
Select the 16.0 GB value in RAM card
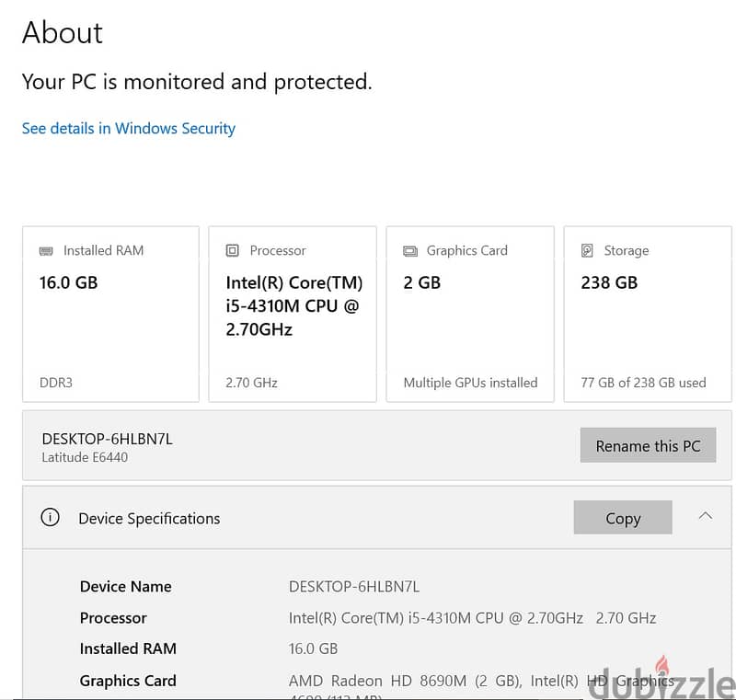coord(68,283)
